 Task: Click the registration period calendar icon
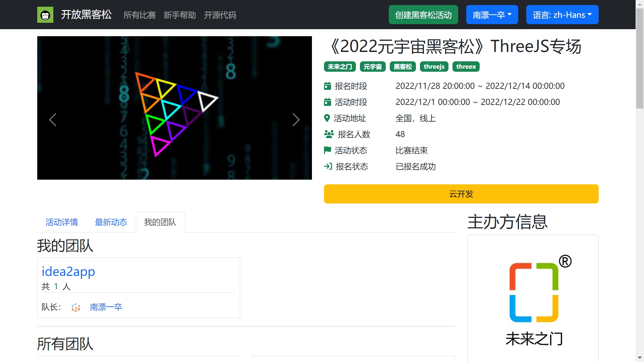327,86
